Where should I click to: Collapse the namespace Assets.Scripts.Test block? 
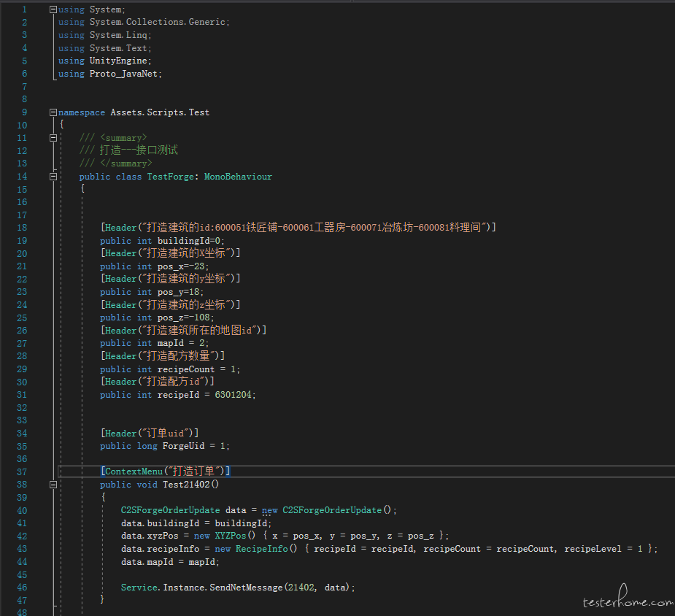click(x=53, y=112)
